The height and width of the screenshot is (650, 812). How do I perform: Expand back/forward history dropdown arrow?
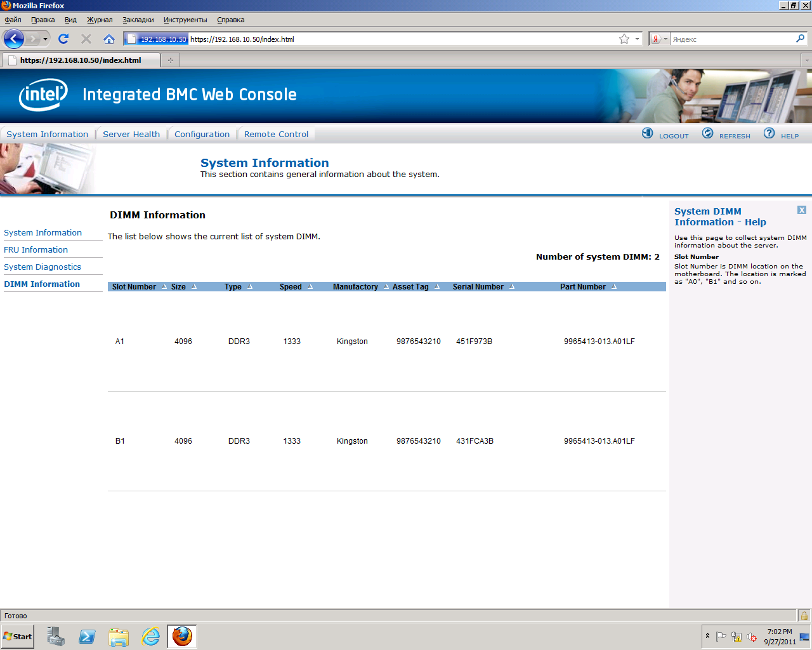click(45, 39)
